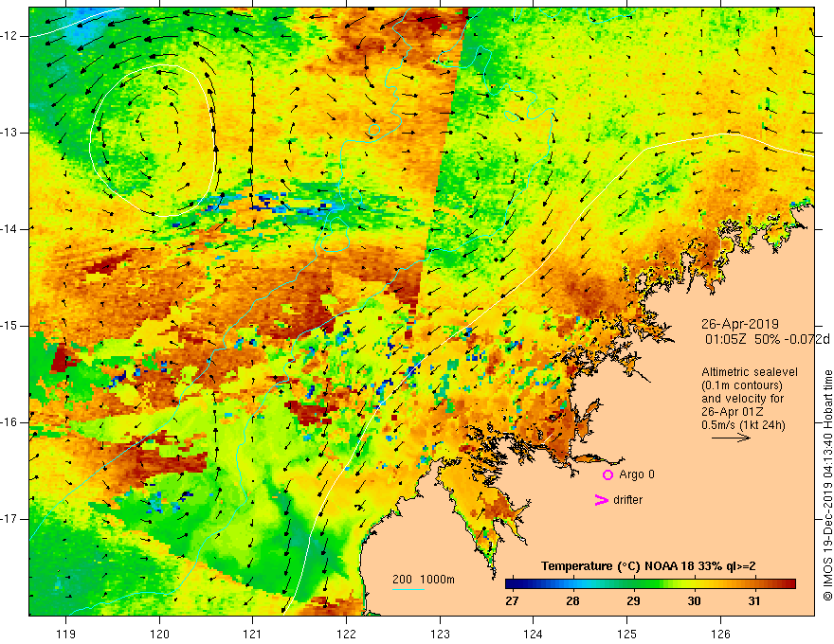Viewport: 834px width, 644px height.
Task: Click the magenta Argo circle legend marker
Action: pos(607,475)
